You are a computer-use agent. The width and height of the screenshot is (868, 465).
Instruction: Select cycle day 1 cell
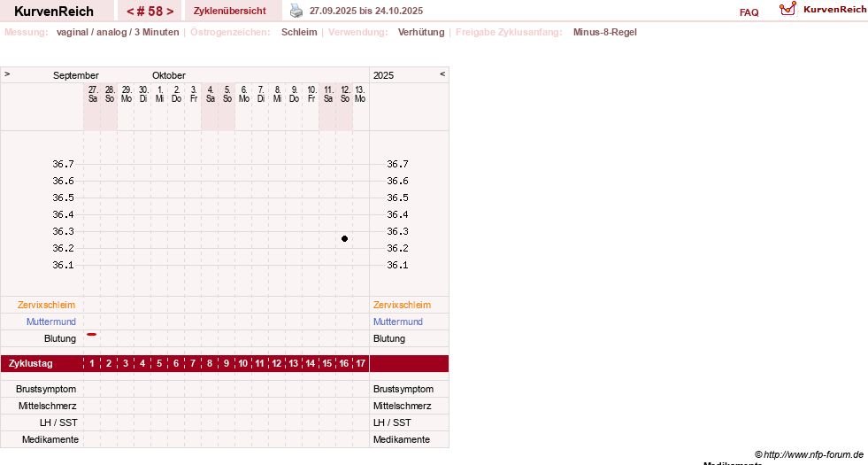point(92,363)
